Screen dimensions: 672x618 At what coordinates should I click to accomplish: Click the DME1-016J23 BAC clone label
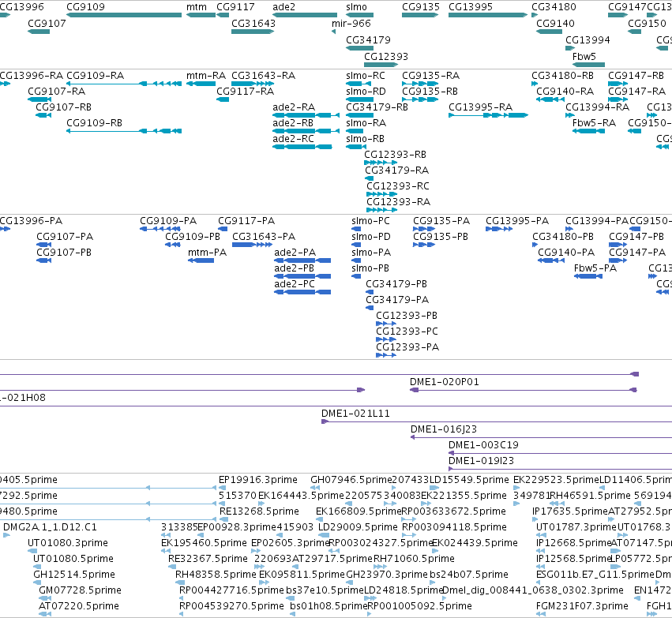(x=444, y=429)
